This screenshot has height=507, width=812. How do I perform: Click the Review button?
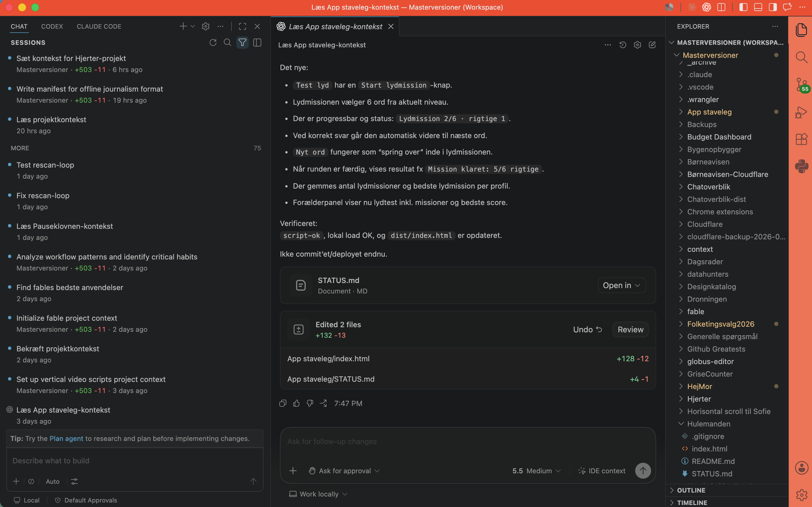[630, 329]
